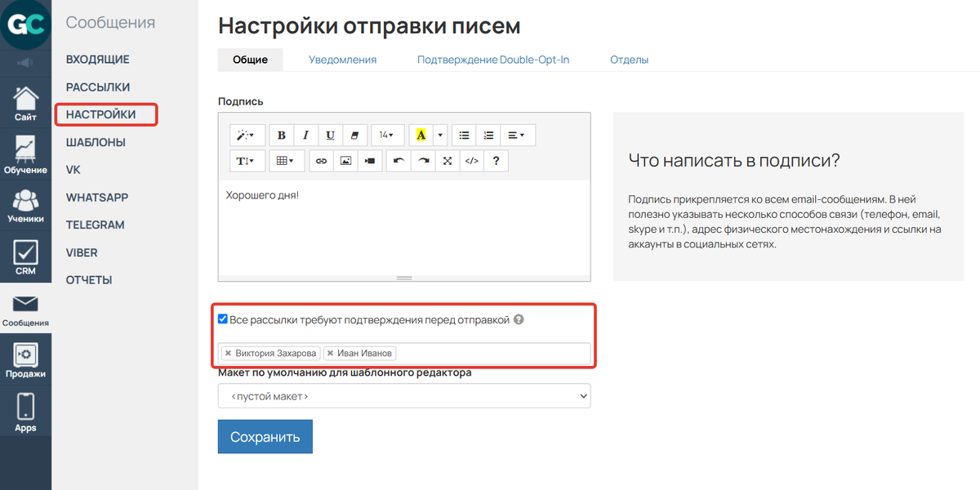Insert a link in the signature editor

click(x=321, y=160)
